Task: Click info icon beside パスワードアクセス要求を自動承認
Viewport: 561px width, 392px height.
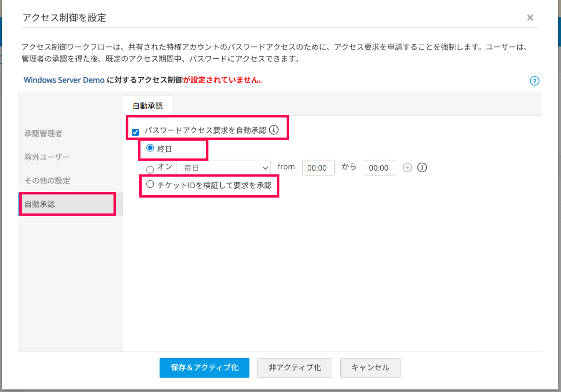Action: (x=274, y=130)
